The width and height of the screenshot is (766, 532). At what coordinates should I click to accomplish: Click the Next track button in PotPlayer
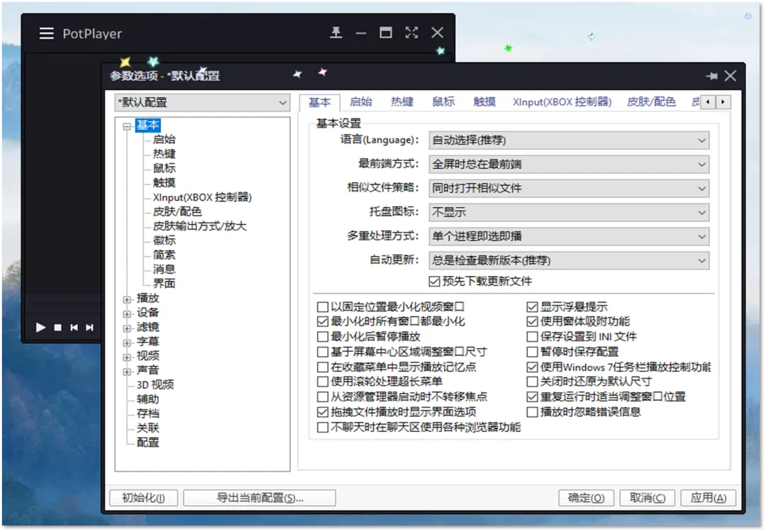[x=89, y=328]
